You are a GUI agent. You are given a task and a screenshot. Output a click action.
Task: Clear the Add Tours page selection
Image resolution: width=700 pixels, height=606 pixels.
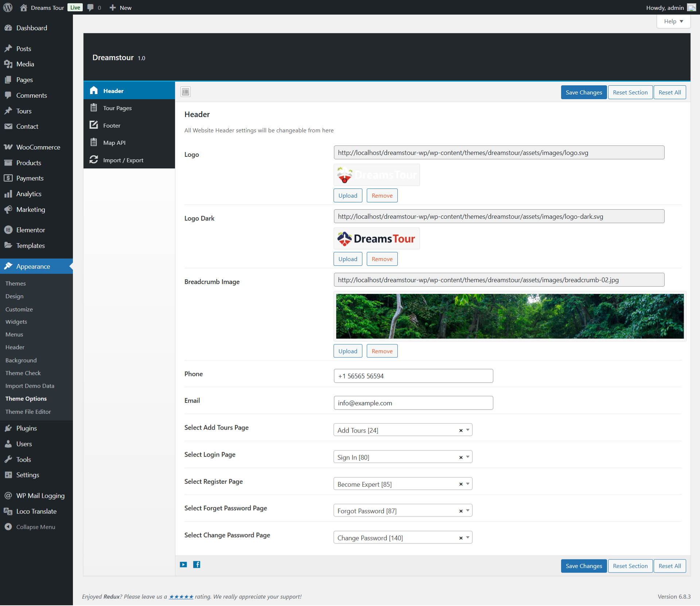tap(461, 431)
